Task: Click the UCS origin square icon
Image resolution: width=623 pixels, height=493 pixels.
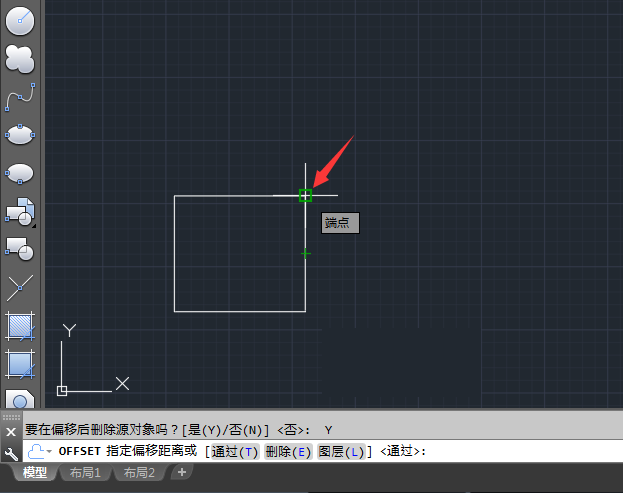Action: [x=62, y=391]
